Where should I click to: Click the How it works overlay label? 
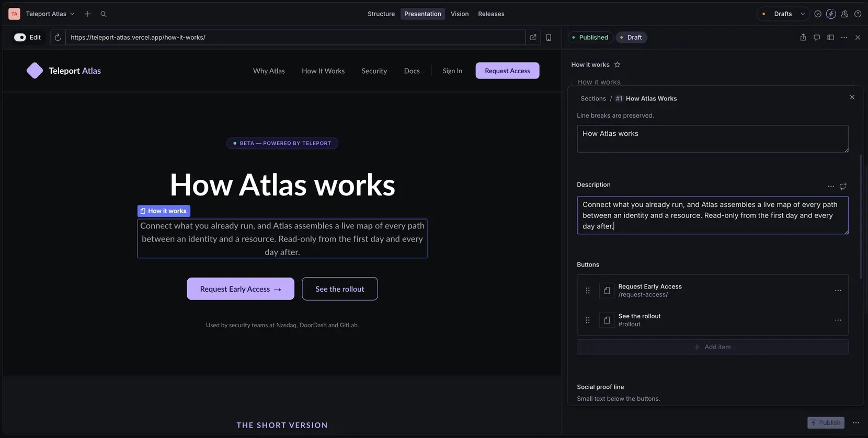pyautogui.click(x=164, y=211)
